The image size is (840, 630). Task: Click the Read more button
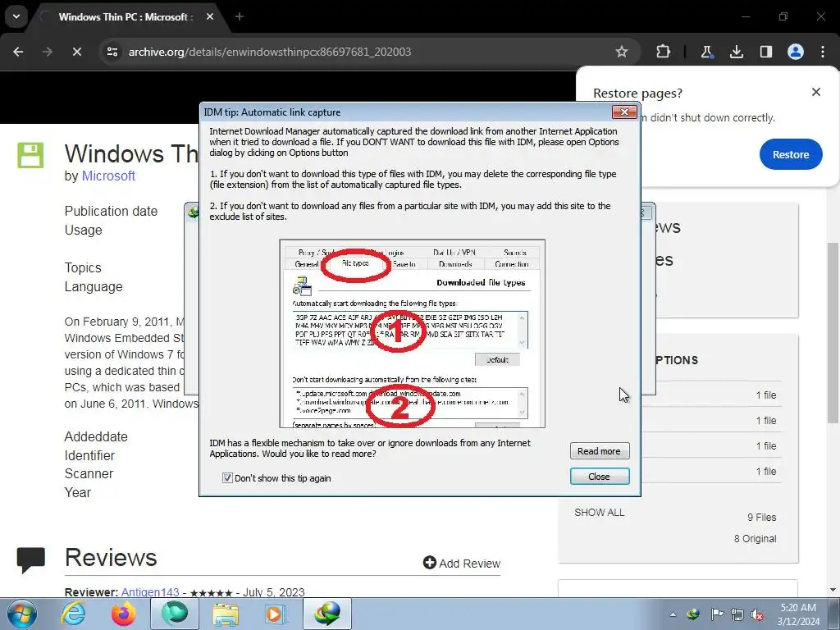pyautogui.click(x=599, y=451)
